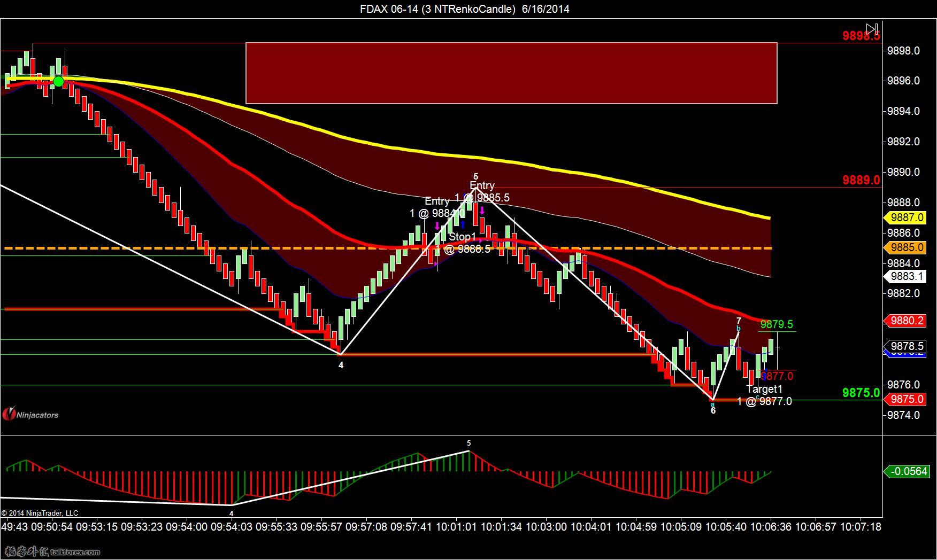Select the Stop1 order annotation
The width and height of the screenshot is (937, 560).
463,243
